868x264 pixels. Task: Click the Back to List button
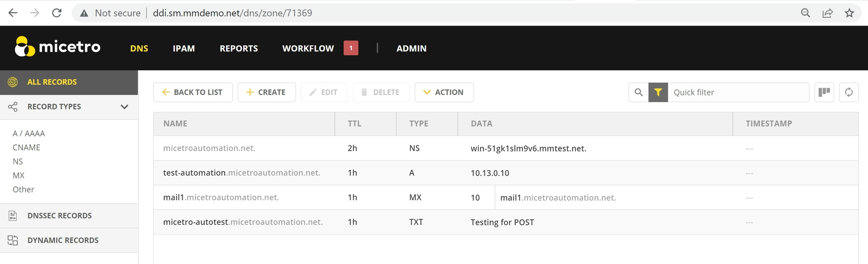click(x=193, y=92)
